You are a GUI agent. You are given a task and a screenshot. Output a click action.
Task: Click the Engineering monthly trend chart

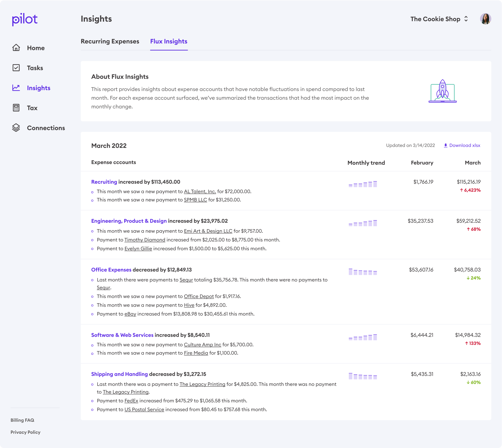tap(363, 223)
